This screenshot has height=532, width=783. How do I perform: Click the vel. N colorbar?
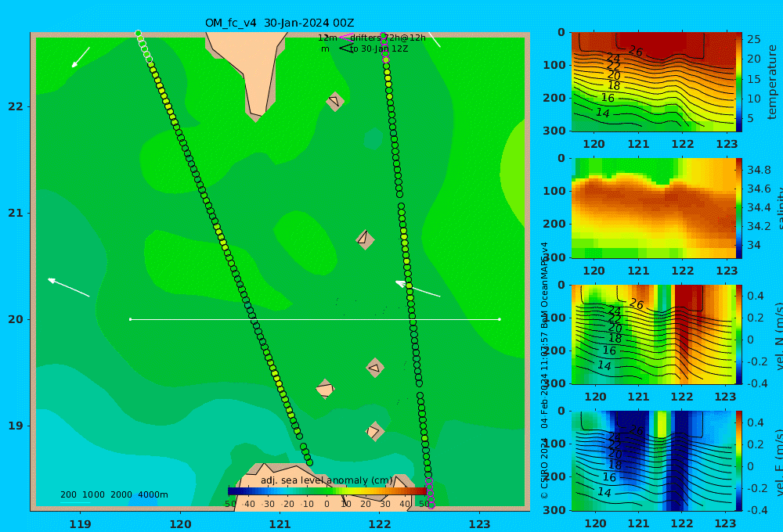tap(740, 334)
